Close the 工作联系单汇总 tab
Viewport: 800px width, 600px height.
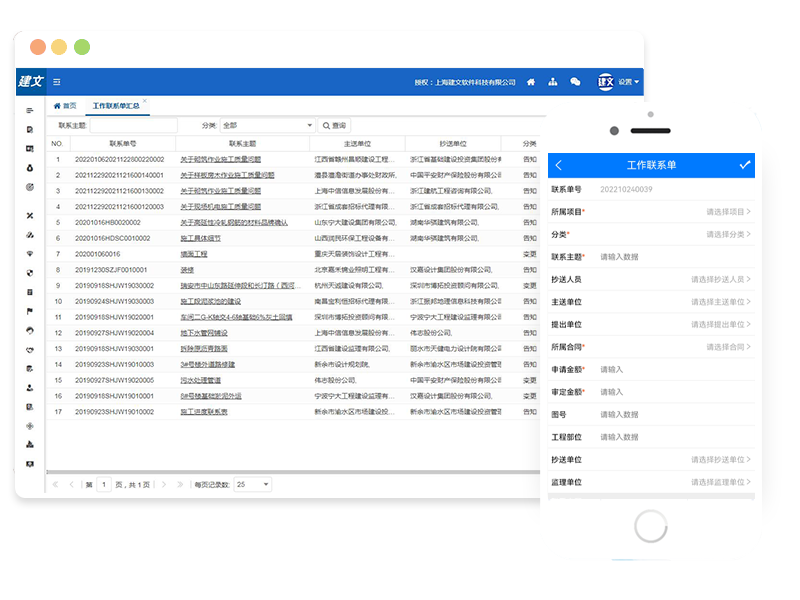(x=145, y=101)
